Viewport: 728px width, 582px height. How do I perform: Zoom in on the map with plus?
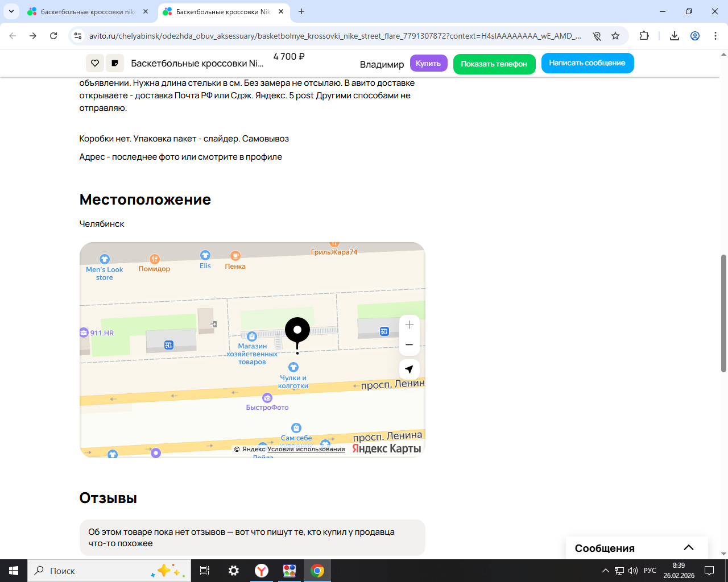point(409,325)
